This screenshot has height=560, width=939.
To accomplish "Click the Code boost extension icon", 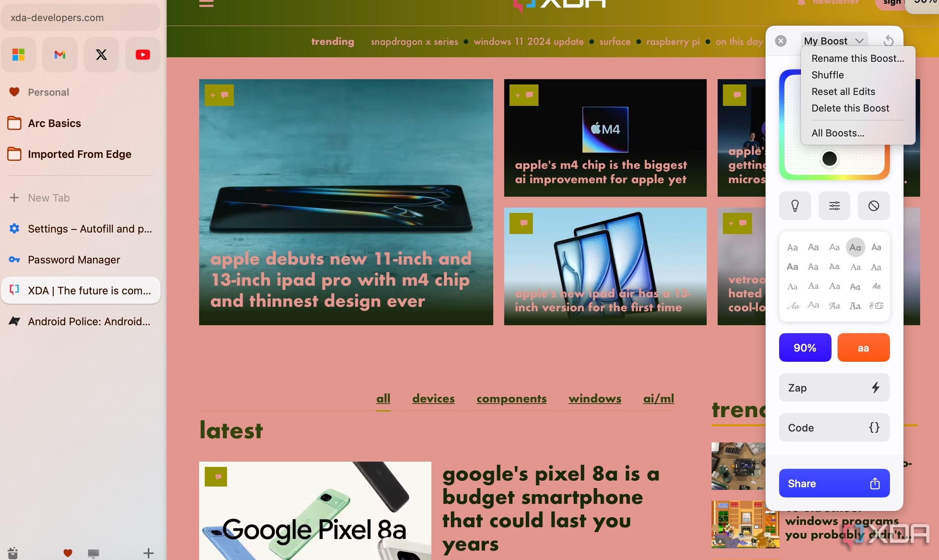I will pyautogui.click(x=874, y=427).
